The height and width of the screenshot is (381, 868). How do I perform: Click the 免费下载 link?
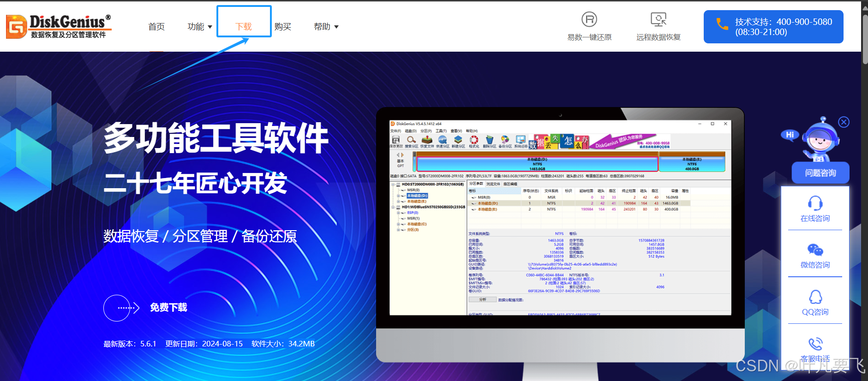[168, 308]
